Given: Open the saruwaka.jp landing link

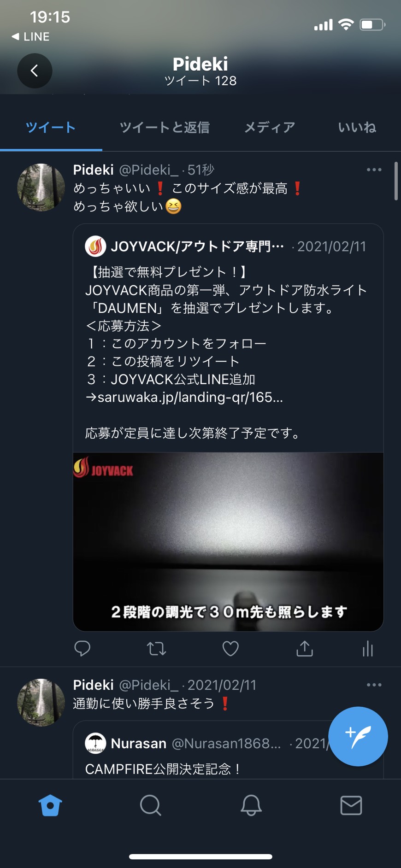Looking at the screenshot, I should (190, 397).
